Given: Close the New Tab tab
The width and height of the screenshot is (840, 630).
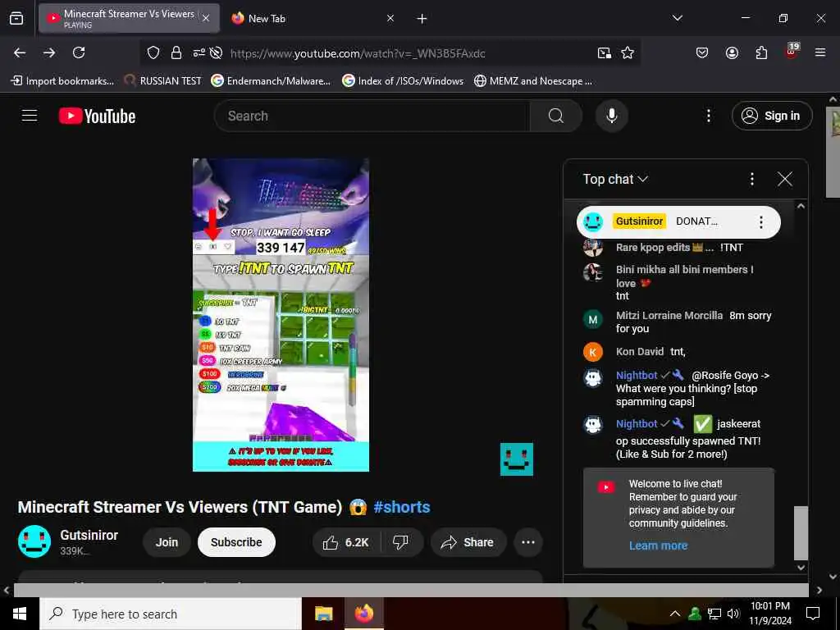Looking at the screenshot, I should (x=390, y=18).
